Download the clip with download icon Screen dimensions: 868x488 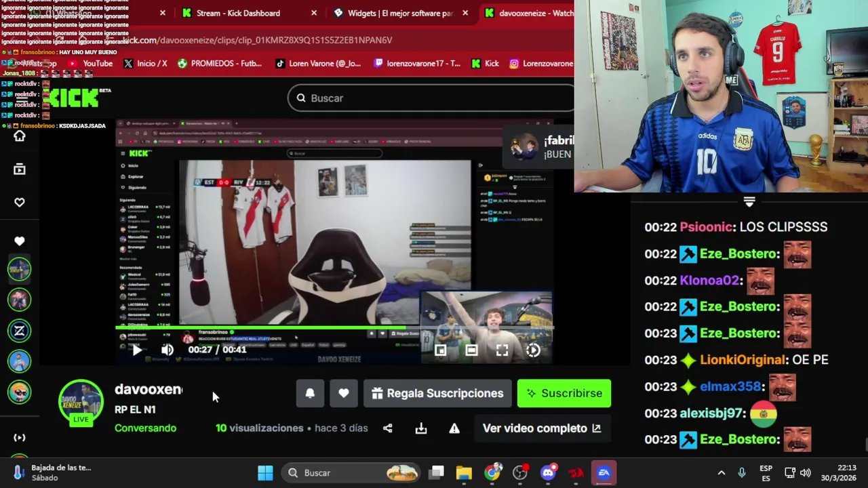[x=421, y=428]
